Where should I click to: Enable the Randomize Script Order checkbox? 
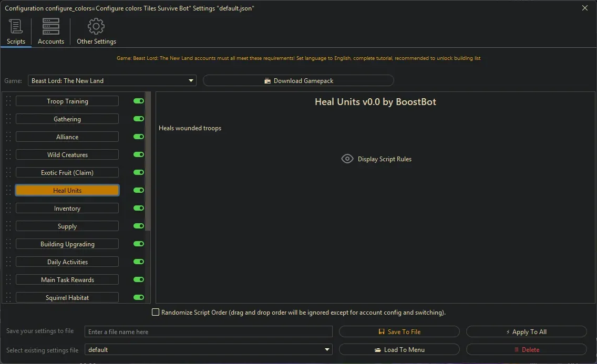click(x=156, y=312)
